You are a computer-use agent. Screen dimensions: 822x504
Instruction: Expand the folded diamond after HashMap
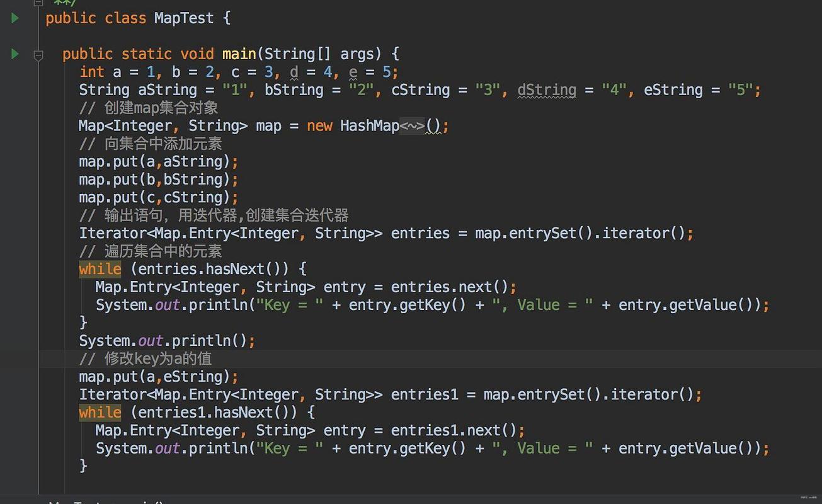[x=413, y=126]
